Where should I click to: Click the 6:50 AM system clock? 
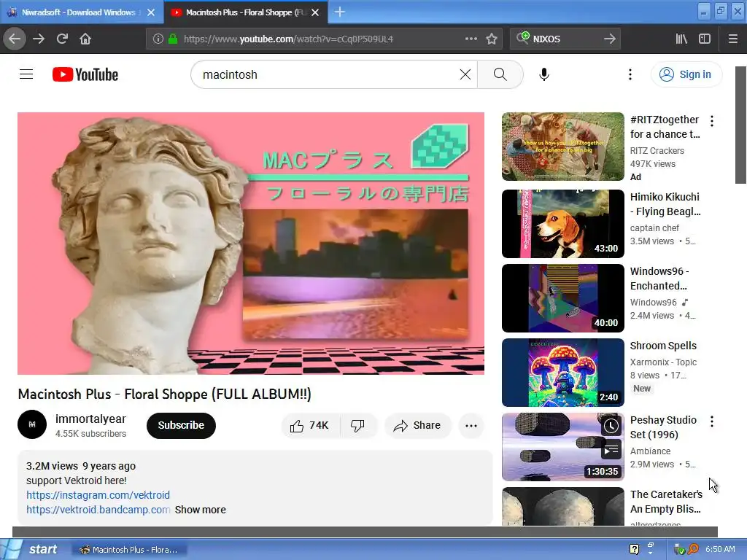[x=720, y=549]
